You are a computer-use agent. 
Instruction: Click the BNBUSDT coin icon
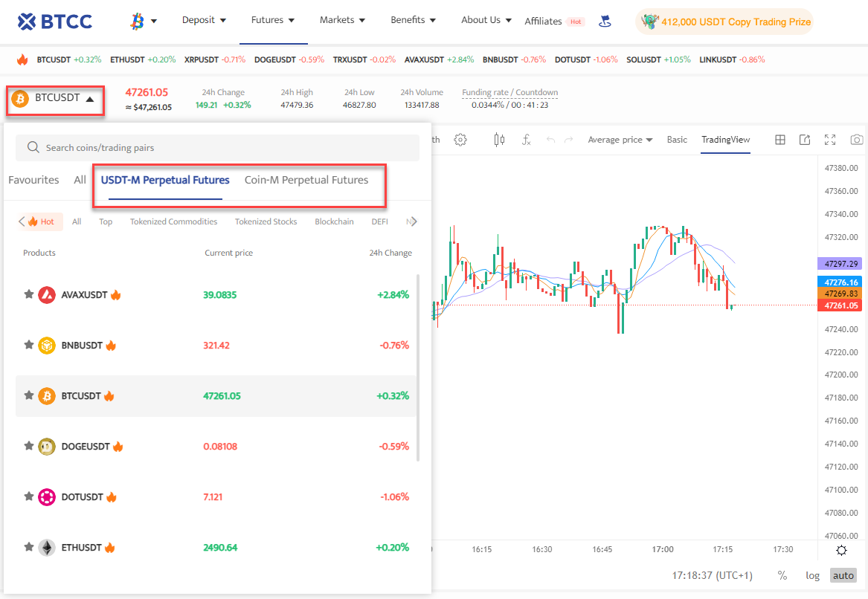[x=47, y=345]
